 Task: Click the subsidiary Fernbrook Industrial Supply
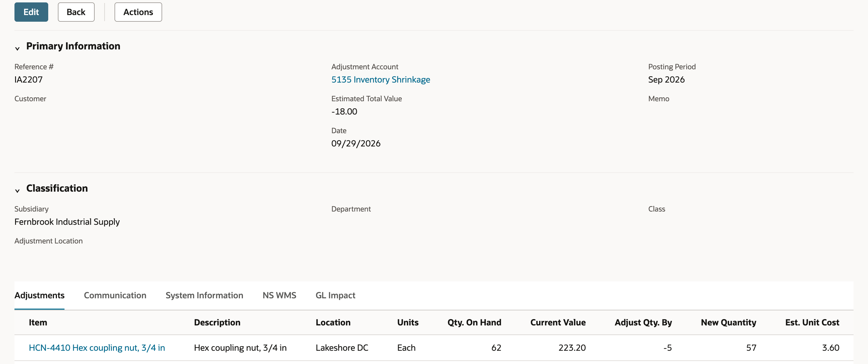67,222
